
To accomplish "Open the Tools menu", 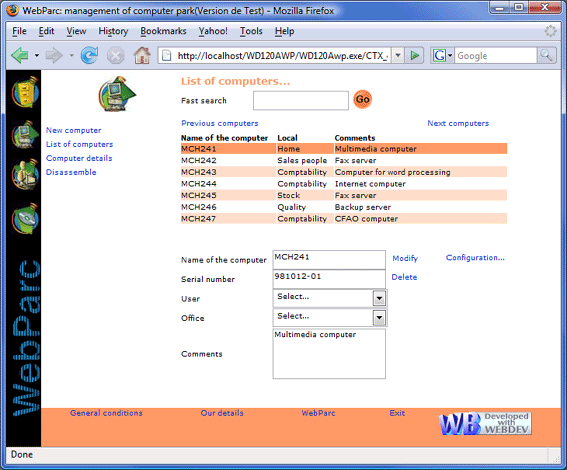I will (x=251, y=31).
